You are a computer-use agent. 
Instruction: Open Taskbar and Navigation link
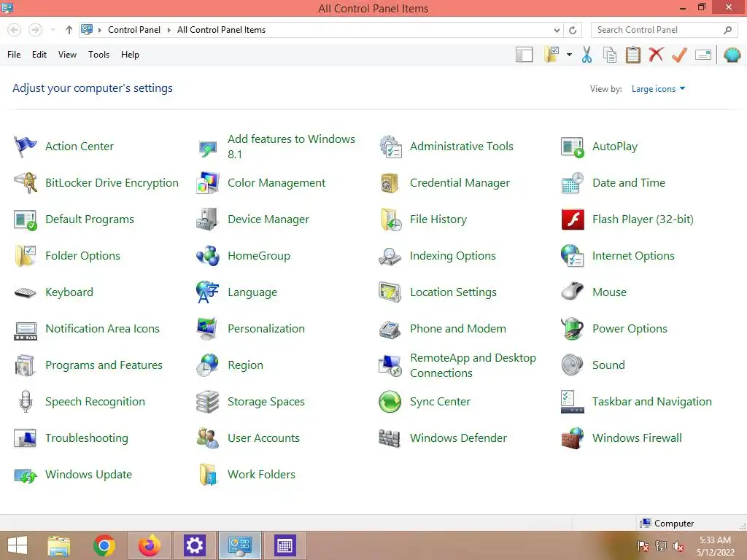pos(651,402)
